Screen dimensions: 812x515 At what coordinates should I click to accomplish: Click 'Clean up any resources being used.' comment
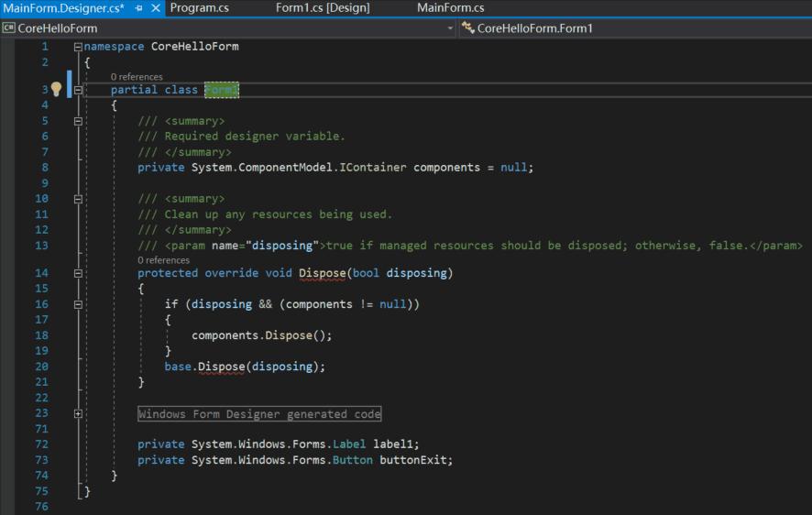pyautogui.click(x=278, y=214)
